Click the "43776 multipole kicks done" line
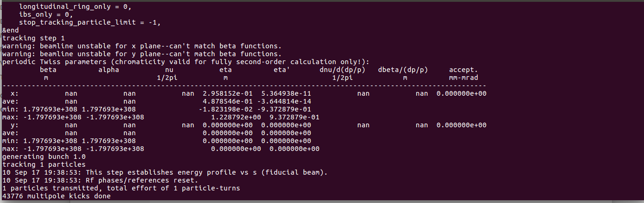This screenshot has height=203, width=644. click(56, 196)
